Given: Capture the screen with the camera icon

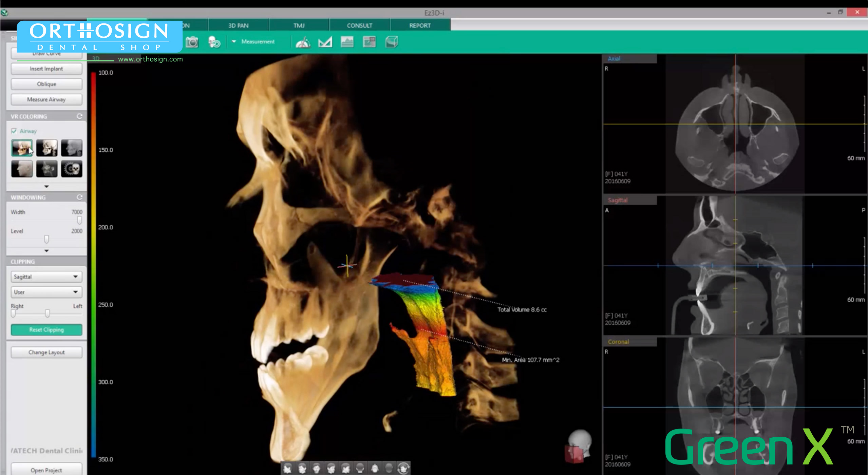Looking at the screenshot, I should [192, 42].
